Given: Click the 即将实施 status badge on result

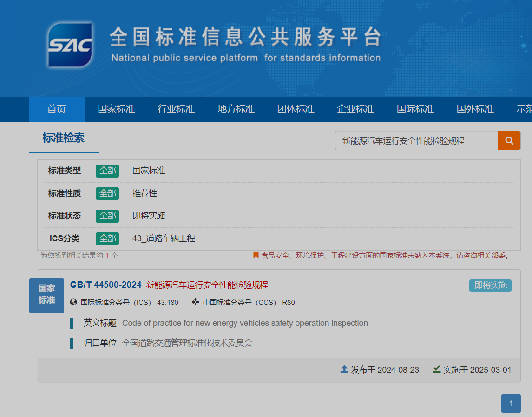Looking at the screenshot, I should pyautogui.click(x=490, y=285).
